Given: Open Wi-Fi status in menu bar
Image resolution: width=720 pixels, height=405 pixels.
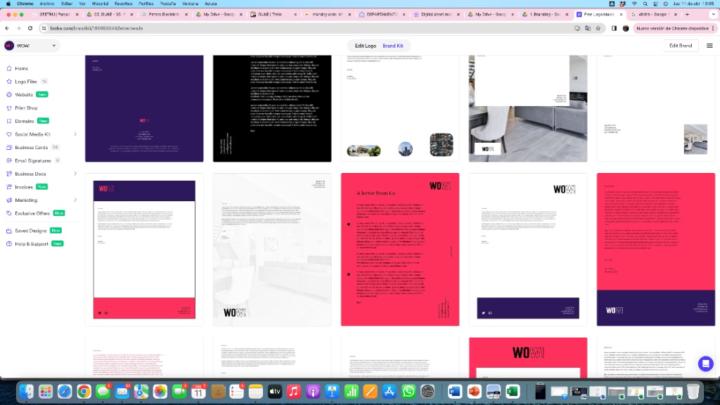Looking at the screenshot, I should (635, 4).
